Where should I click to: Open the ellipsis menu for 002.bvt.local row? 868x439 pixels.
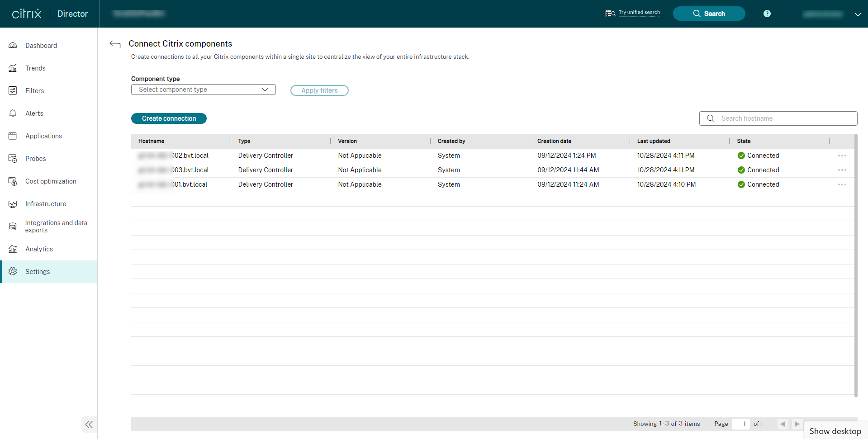click(x=842, y=156)
